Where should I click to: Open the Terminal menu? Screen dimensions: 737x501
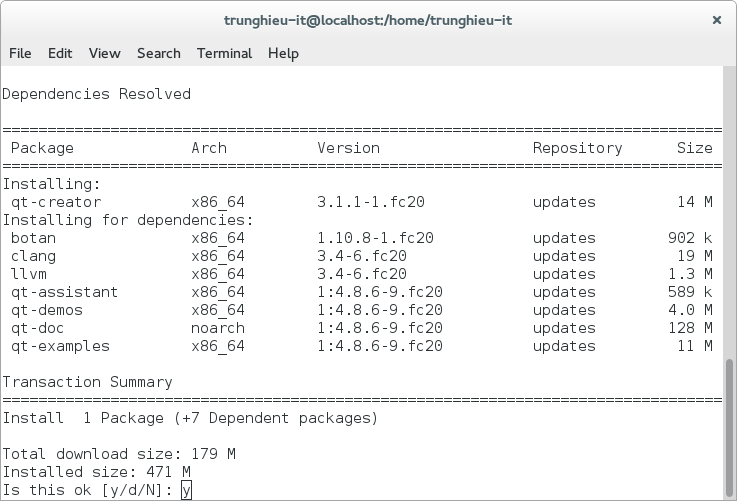[224, 53]
